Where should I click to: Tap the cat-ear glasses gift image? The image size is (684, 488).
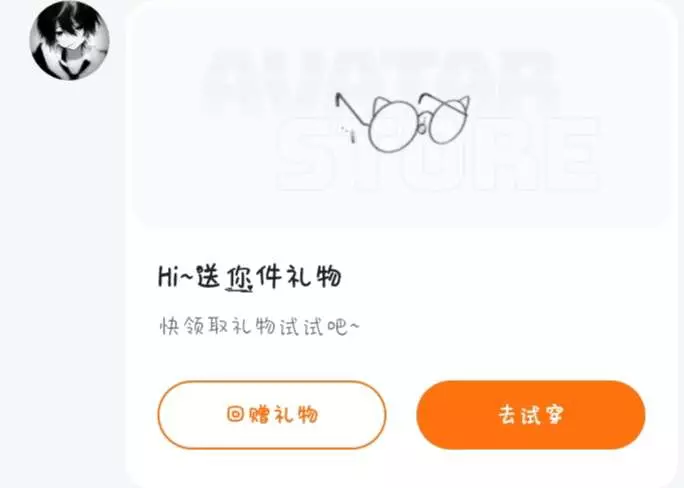click(x=402, y=122)
